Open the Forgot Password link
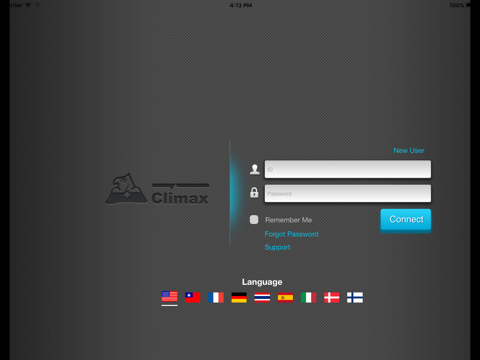The height and width of the screenshot is (360, 480). [291, 234]
